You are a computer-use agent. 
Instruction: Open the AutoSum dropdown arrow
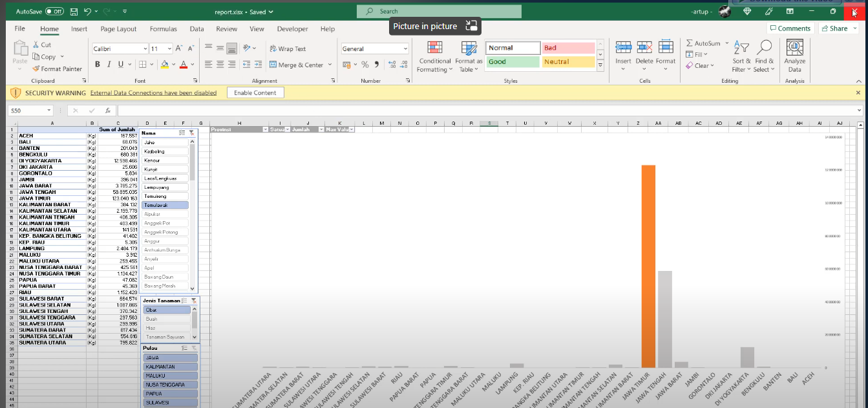click(727, 43)
